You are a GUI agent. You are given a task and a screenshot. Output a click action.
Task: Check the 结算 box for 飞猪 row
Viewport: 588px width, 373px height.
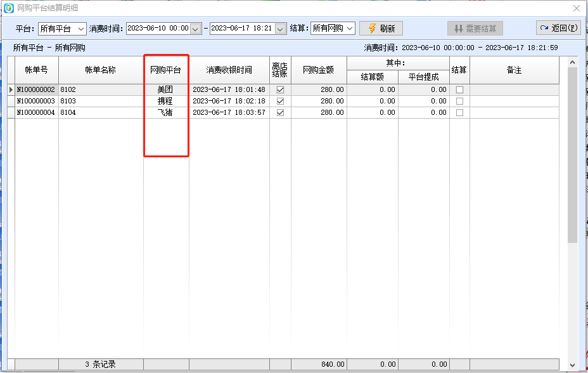459,112
